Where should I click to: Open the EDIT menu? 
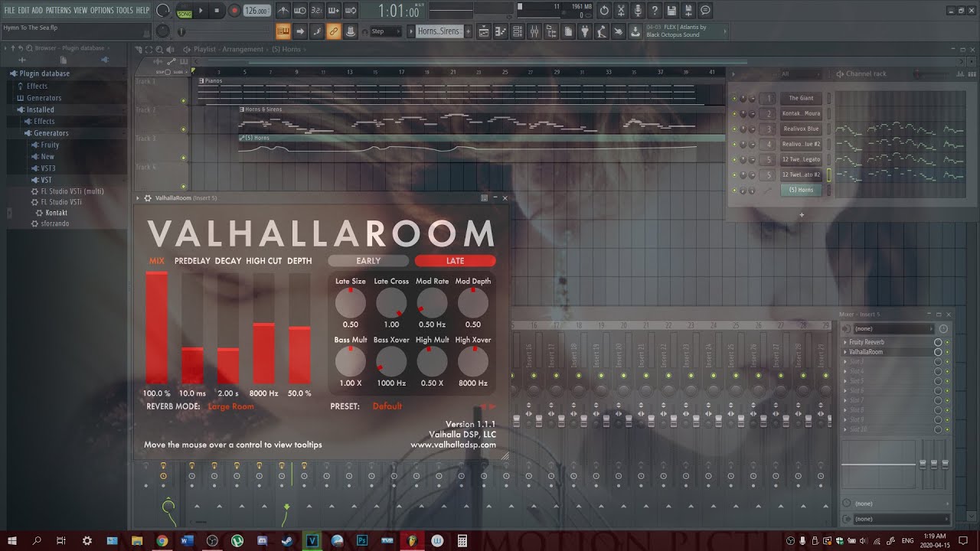click(x=24, y=10)
